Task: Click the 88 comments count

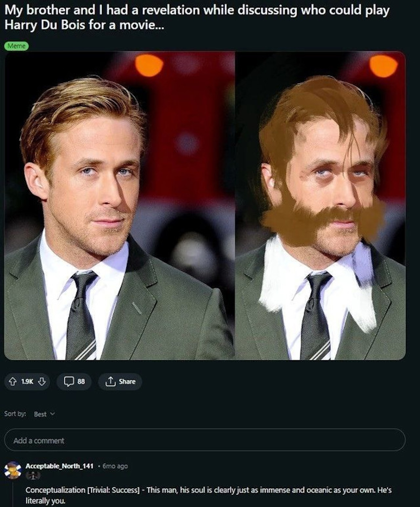Action: coord(81,381)
